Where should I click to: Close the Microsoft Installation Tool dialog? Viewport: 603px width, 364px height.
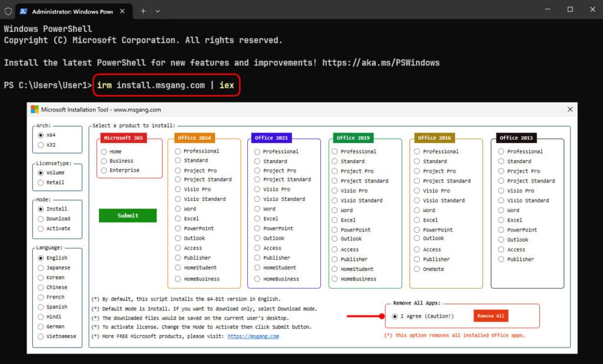click(569, 110)
